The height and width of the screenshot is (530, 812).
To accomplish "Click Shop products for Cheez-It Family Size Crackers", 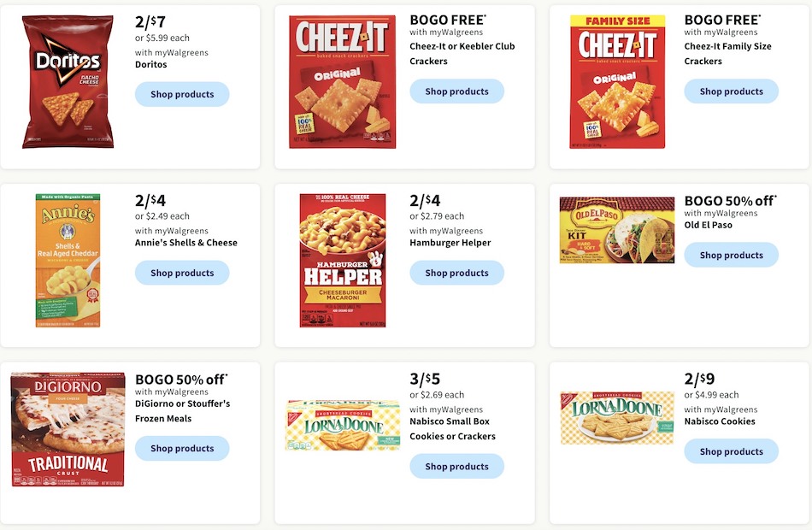I will coord(731,91).
